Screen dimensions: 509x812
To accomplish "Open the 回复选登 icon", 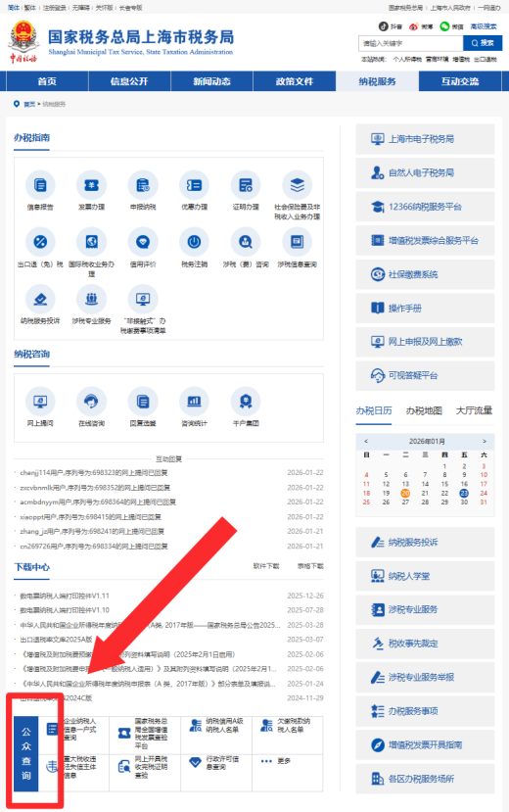I will coord(143,402).
